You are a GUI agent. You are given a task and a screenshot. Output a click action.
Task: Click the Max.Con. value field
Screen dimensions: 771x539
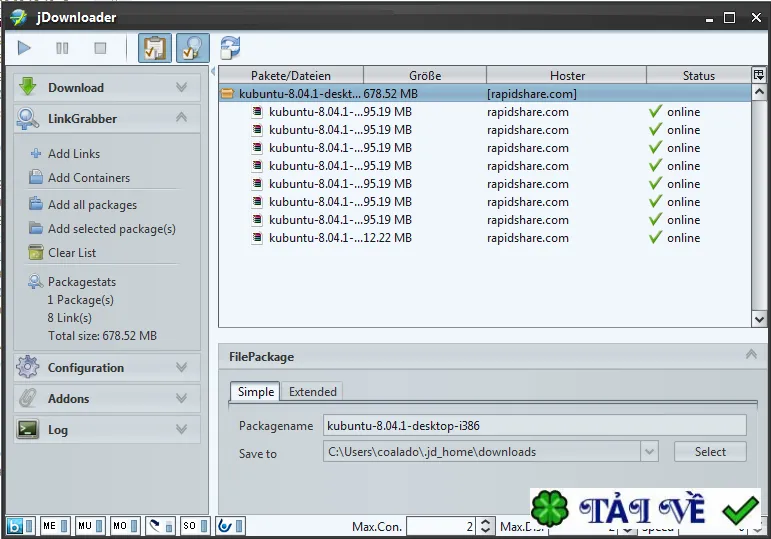(x=441, y=527)
